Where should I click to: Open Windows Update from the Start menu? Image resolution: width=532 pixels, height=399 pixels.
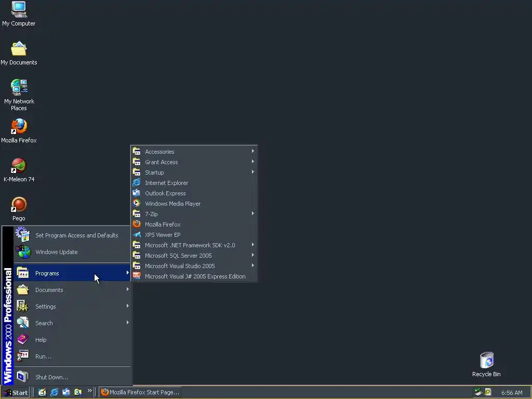(x=72, y=252)
